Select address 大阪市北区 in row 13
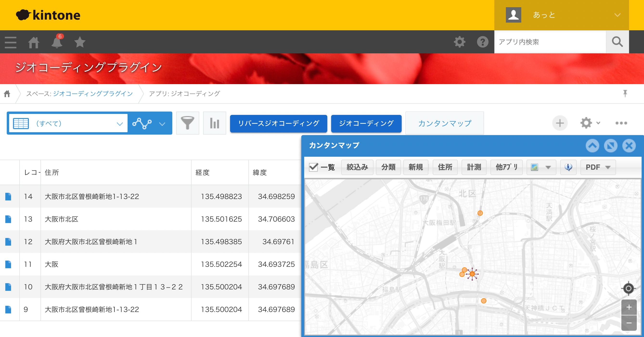This screenshot has height=337, width=644. 62,219
